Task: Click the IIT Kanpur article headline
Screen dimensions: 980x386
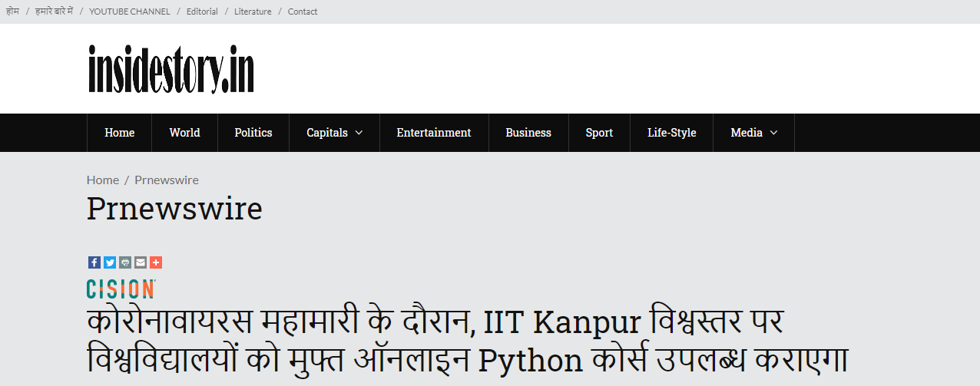Action: tap(467, 341)
